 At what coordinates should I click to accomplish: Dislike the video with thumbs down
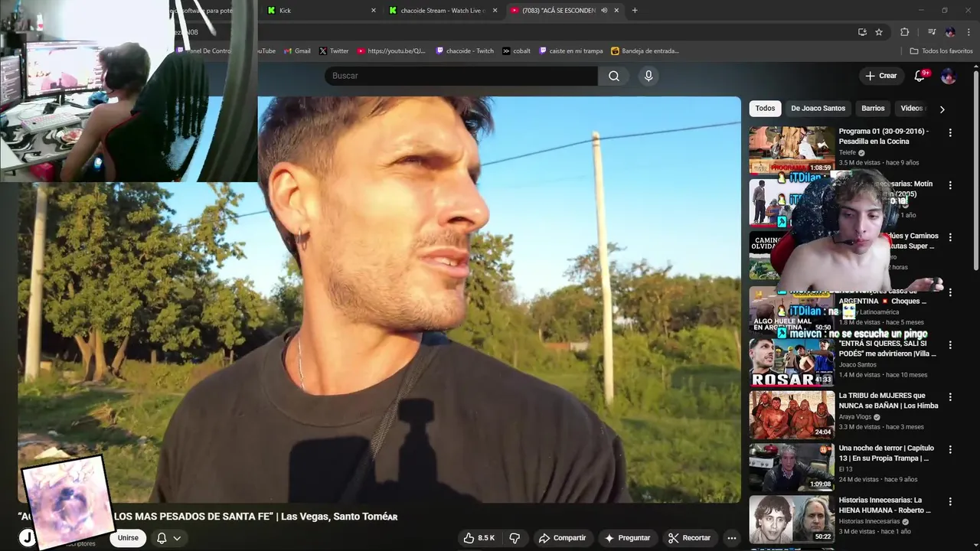[x=514, y=538]
